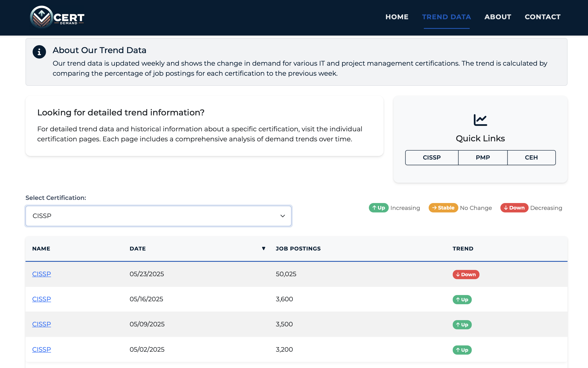
Task: Click the 'No Change' legend label
Action: 476,208
